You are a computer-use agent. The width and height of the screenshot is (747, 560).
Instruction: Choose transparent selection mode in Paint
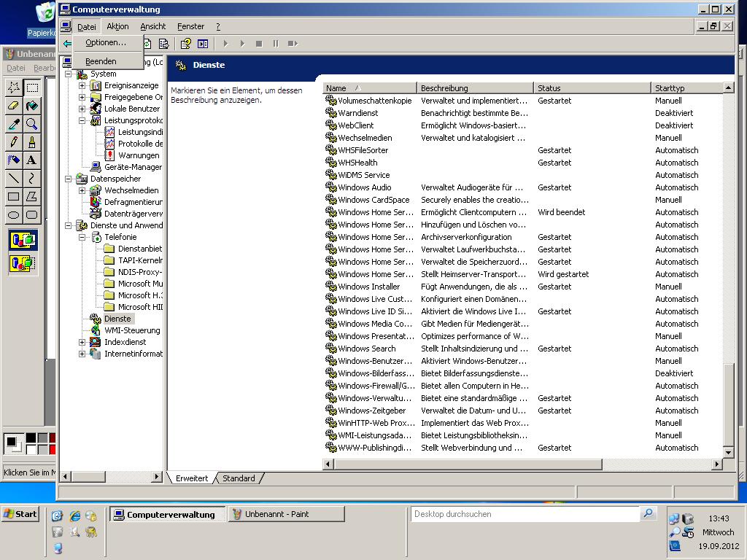23,262
